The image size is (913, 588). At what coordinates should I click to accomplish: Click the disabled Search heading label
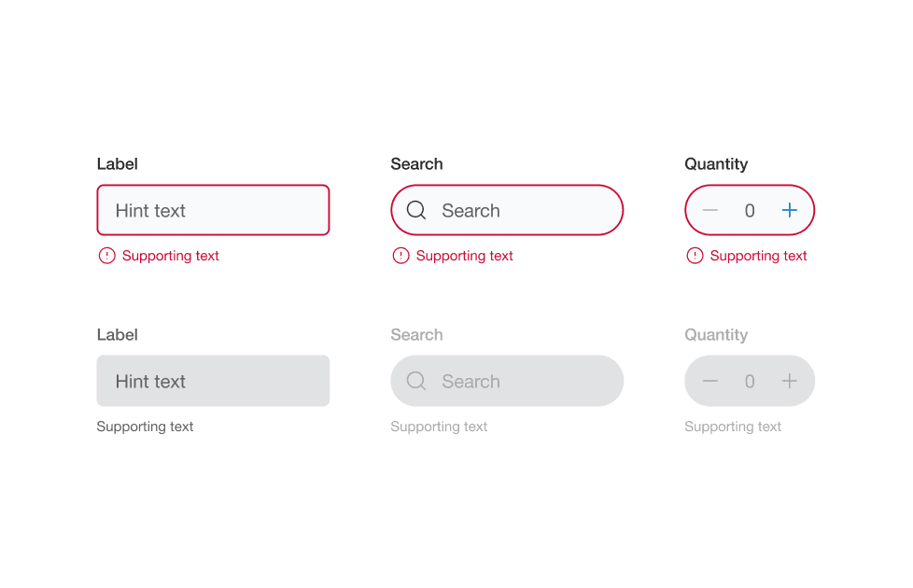pyautogui.click(x=416, y=334)
